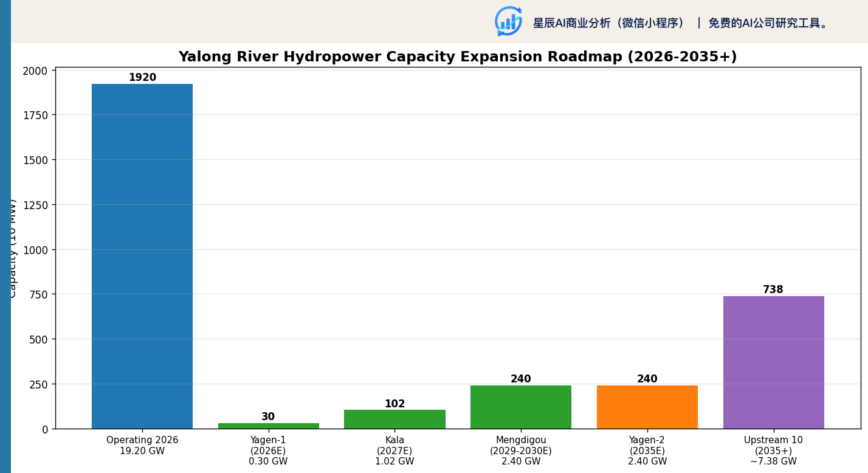
Task: Select the purple Upstream 10 bar
Action: point(774,362)
